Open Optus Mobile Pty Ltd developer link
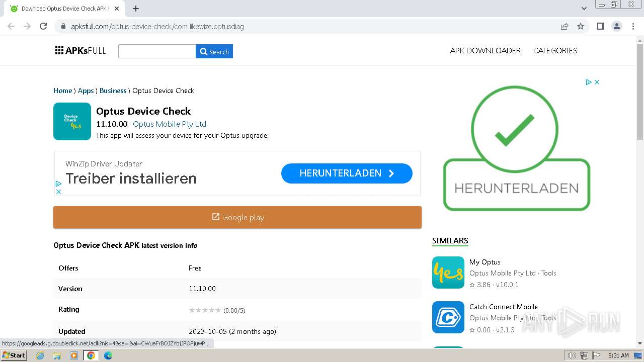The image size is (644, 362). click(170, 124)
